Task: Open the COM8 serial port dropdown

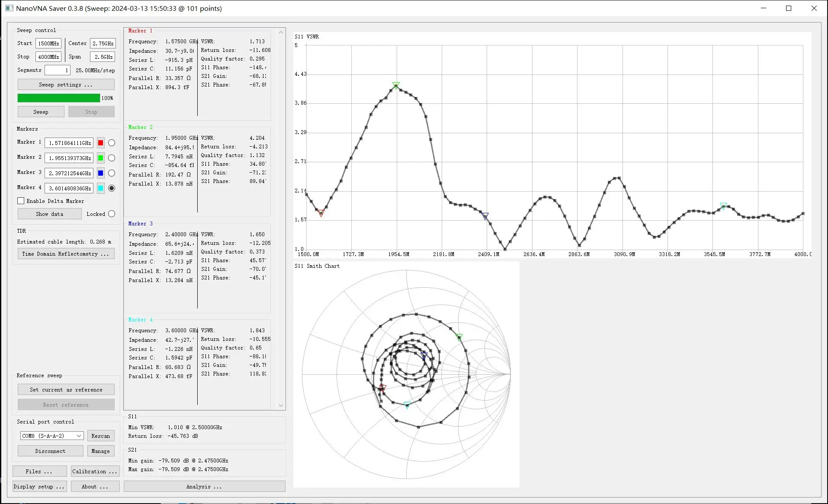Action: click(x=51, y=436)
